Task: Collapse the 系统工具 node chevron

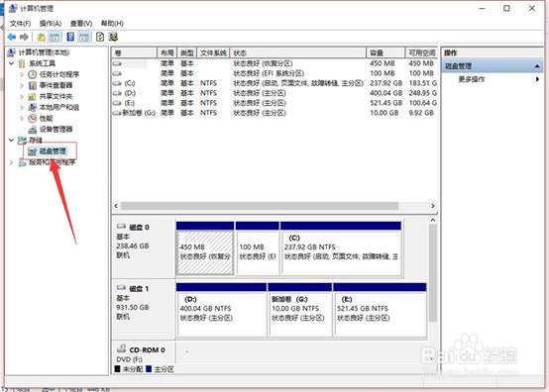Action: pos(11,63)
